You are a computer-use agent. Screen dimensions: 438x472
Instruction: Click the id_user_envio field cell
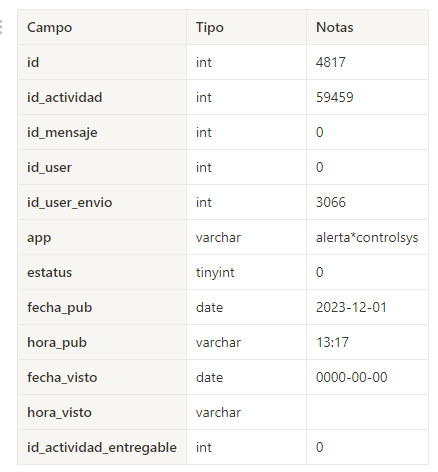pos(102,202)
